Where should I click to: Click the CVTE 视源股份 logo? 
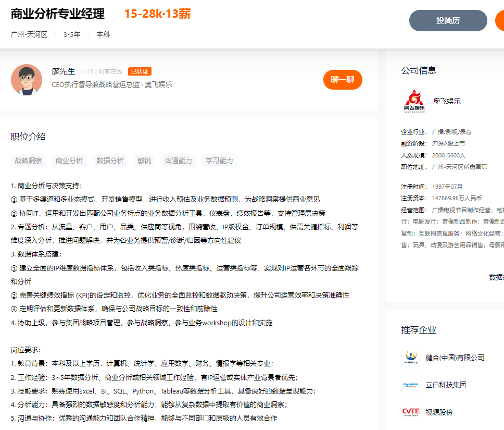[x=411, y=412]
